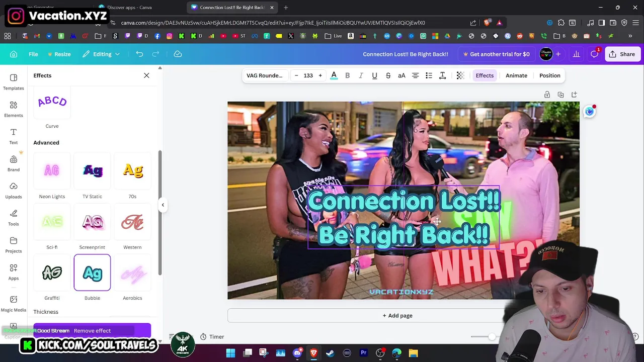Toggle uppercase text formatting

(x=401, y=75)
